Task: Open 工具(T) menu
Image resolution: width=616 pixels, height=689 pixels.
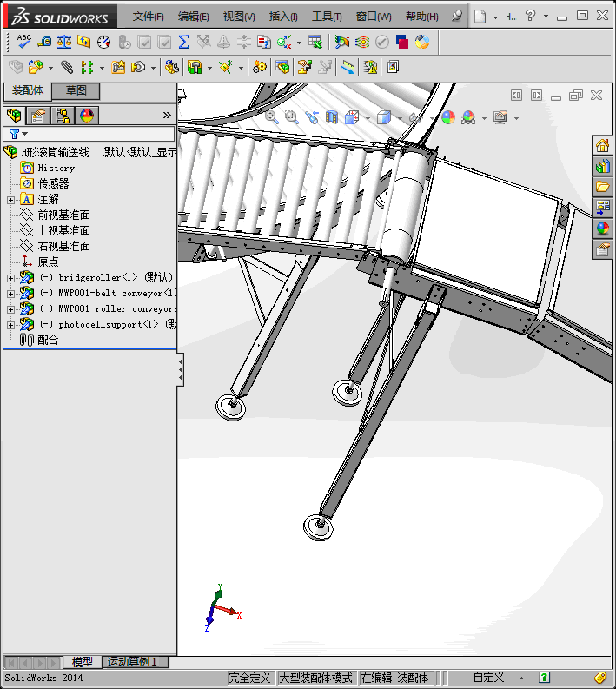Action: pyautogui.click(x=327, y=17)
